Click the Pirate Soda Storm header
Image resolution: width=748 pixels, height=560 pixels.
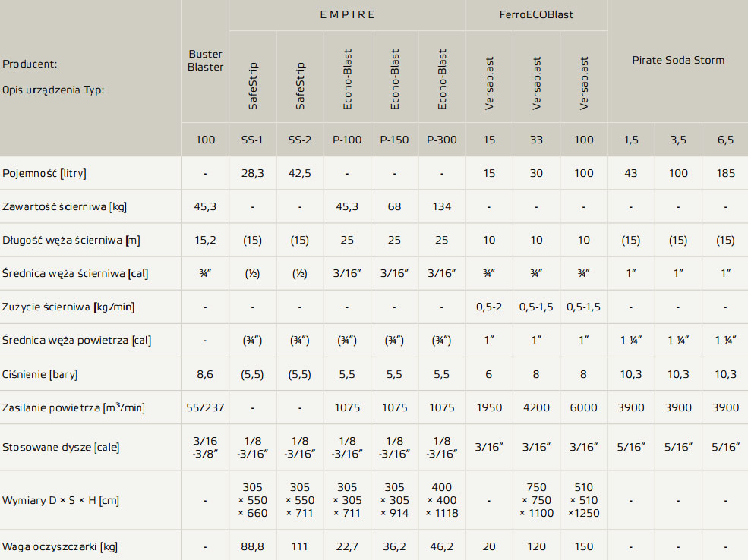[678, 60]
